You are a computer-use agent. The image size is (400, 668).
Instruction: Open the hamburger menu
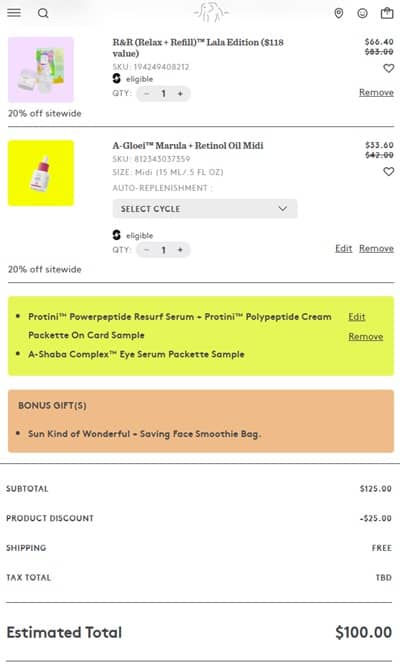(14, 13)
